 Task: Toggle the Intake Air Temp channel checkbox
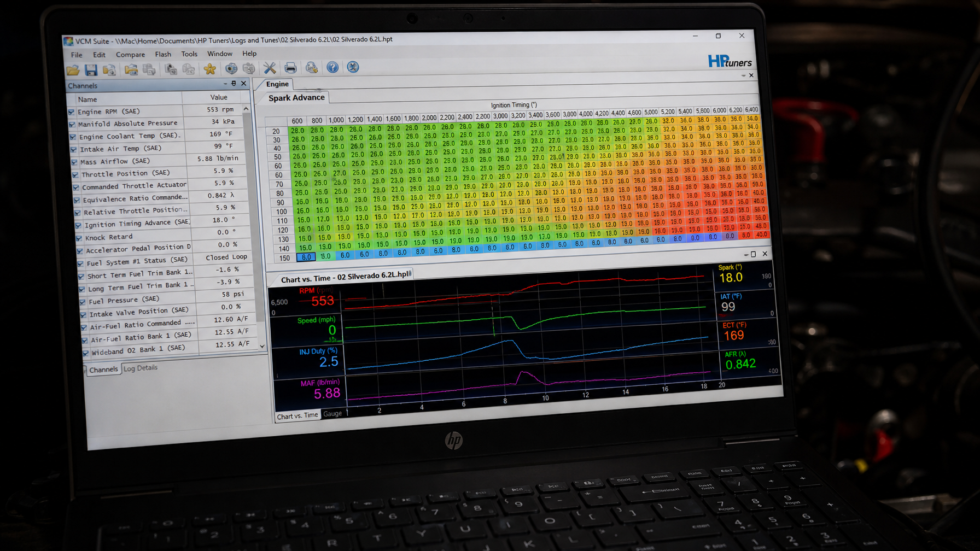point(74,150)
